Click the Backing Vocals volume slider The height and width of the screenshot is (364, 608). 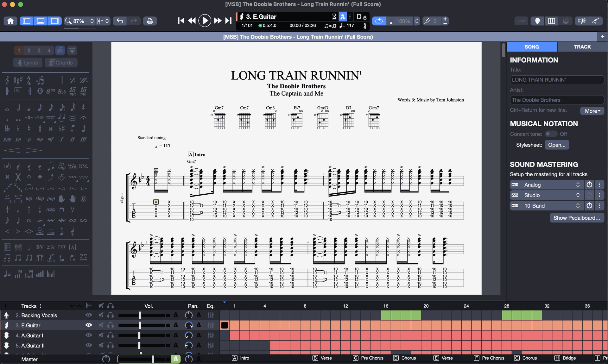(x=140, y=315)
